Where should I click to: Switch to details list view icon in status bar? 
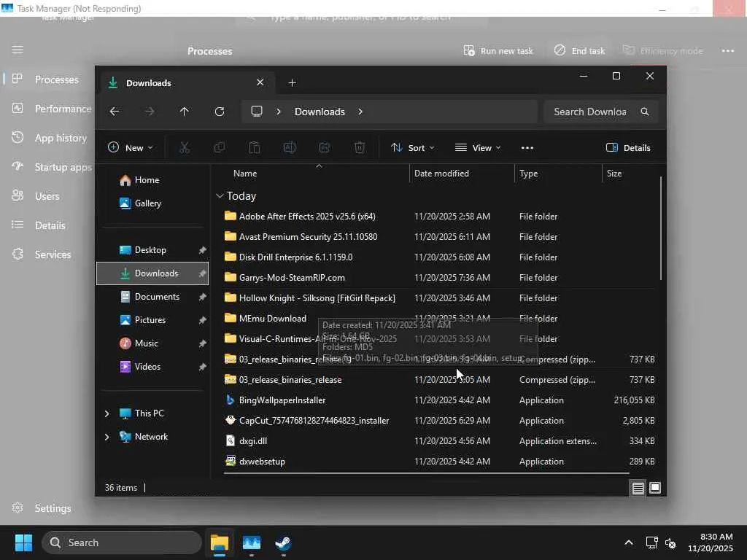coord(638,488)
